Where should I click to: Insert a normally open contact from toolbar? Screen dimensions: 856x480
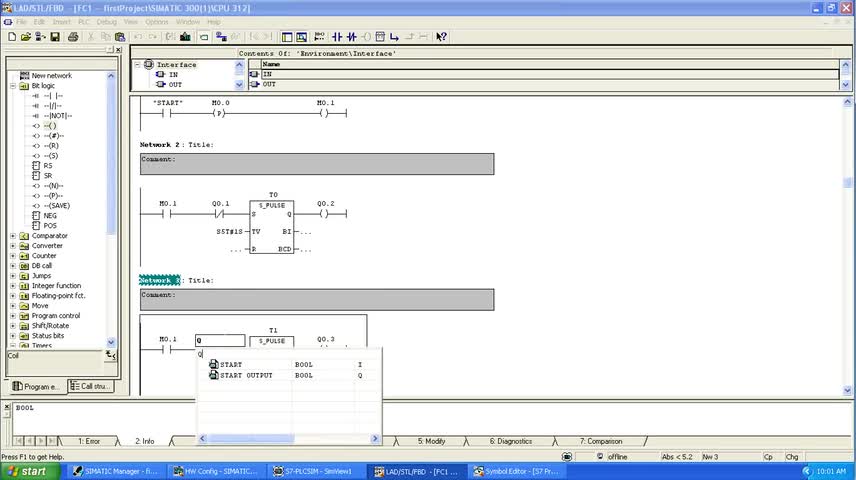pos(337,37)
